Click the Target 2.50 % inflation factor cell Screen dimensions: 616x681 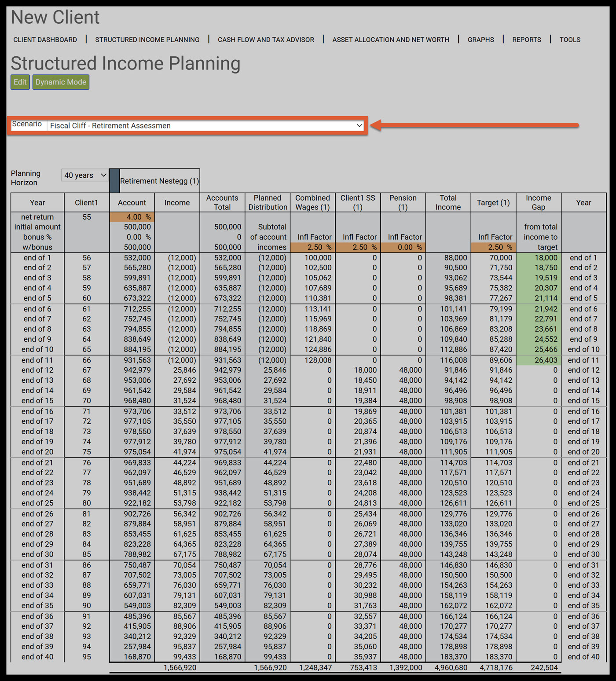click(493, 247)
